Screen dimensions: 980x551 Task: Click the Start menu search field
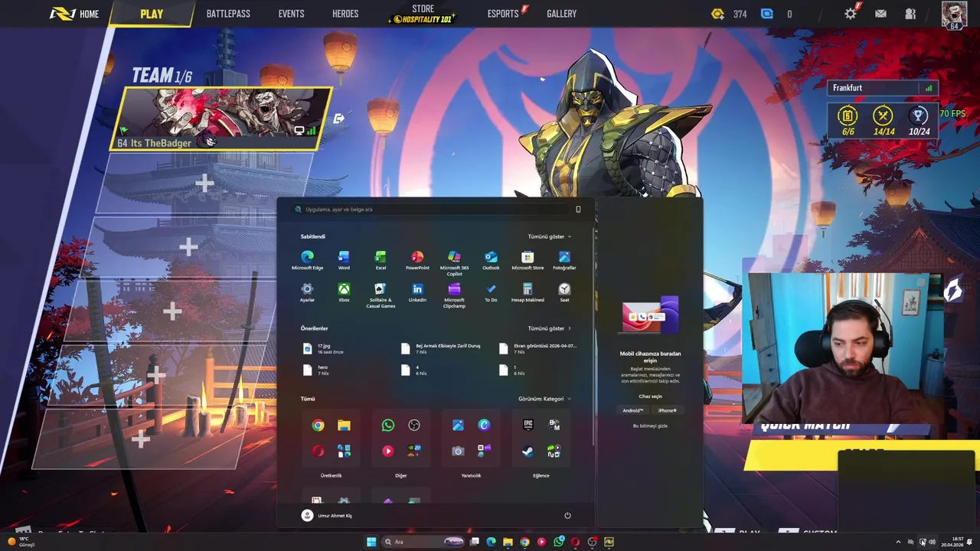point(436,209)
